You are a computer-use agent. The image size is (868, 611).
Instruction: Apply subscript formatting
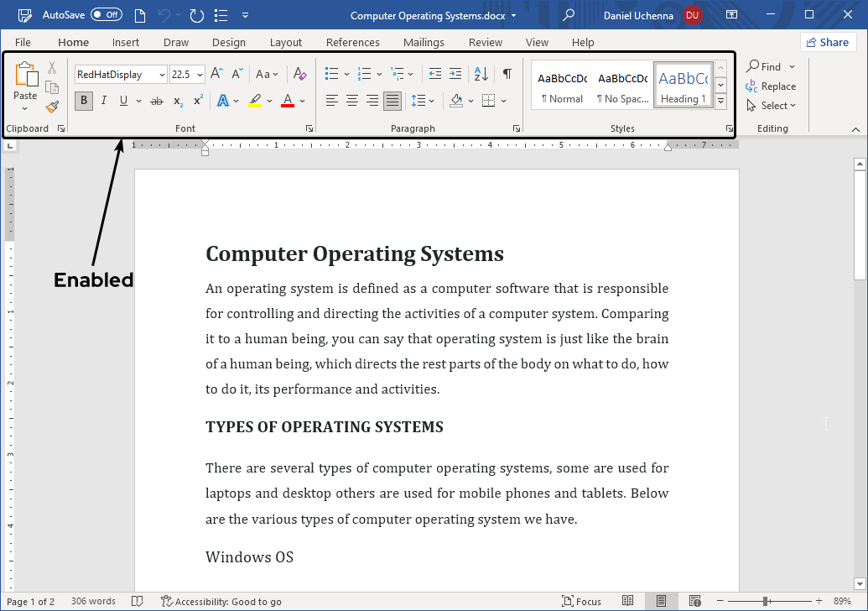coord(177,101)
